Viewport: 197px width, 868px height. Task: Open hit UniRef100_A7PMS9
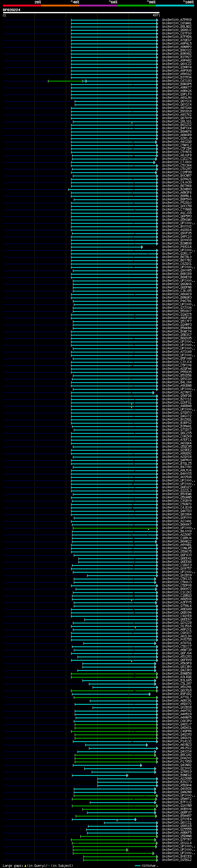(177, 20)
